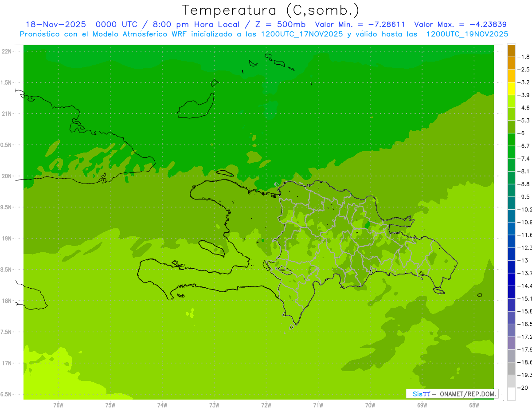Select the -20 legend value

522,388
